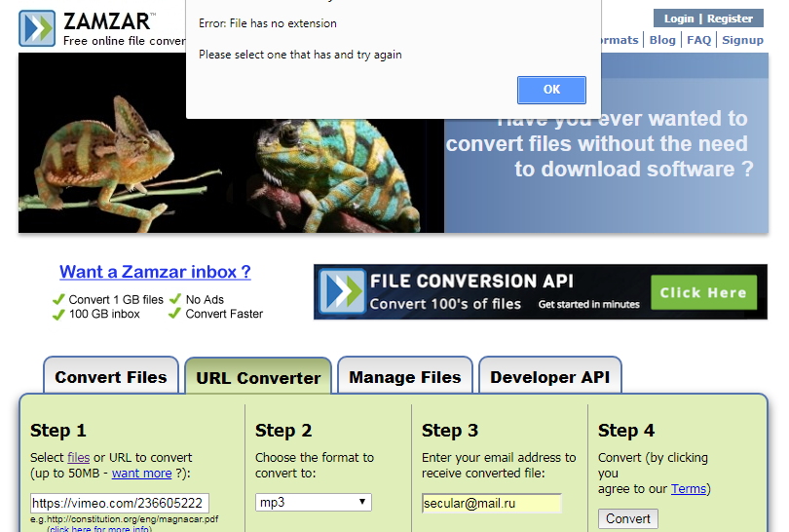Click the 'Want a Zamzar inbox ?' link
The image size is (789, 532).
tap(155, 272)
